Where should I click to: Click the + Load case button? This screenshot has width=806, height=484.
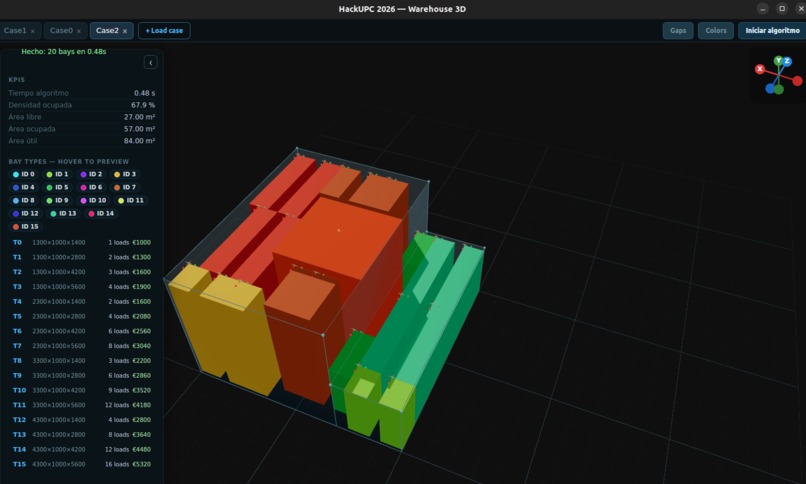(164, 30)
